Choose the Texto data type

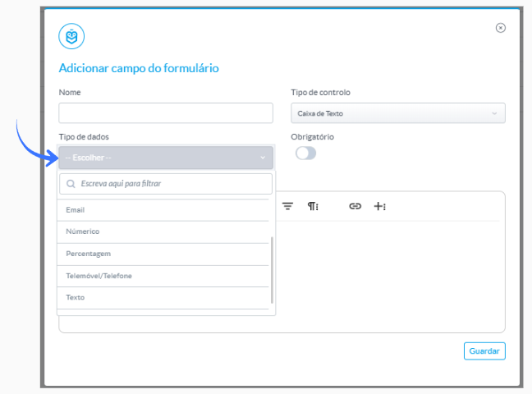tap(163, 298)
